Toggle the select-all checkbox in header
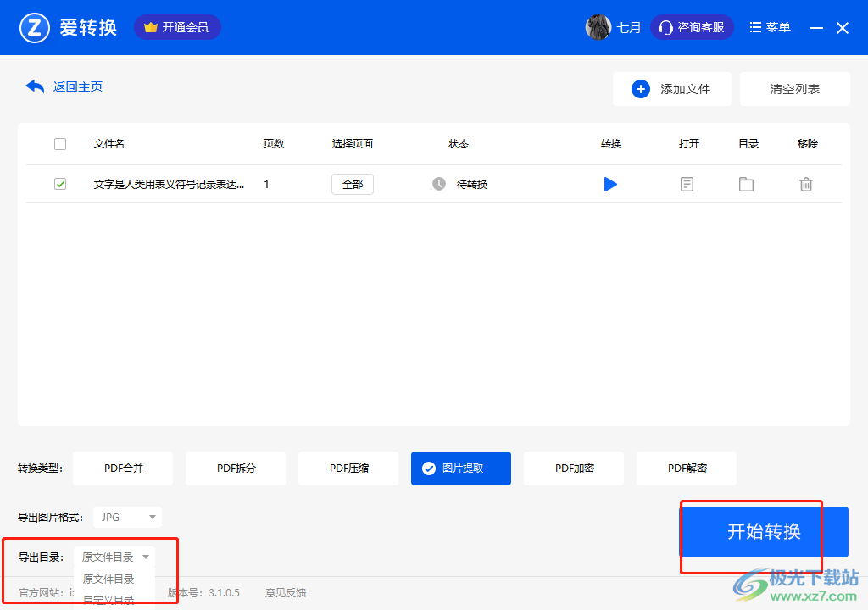This screenshot has width=868, height=610. [x=60, y=144]
